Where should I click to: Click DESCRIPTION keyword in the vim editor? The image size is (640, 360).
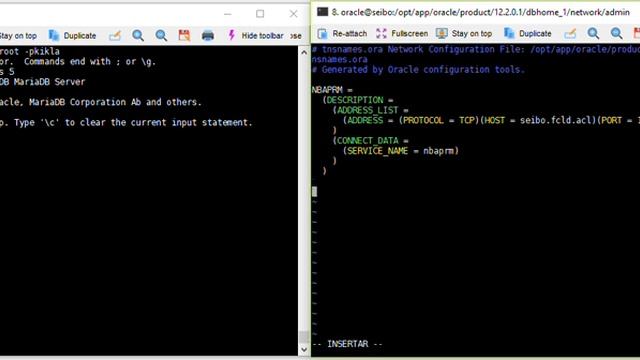coord(355,100)
